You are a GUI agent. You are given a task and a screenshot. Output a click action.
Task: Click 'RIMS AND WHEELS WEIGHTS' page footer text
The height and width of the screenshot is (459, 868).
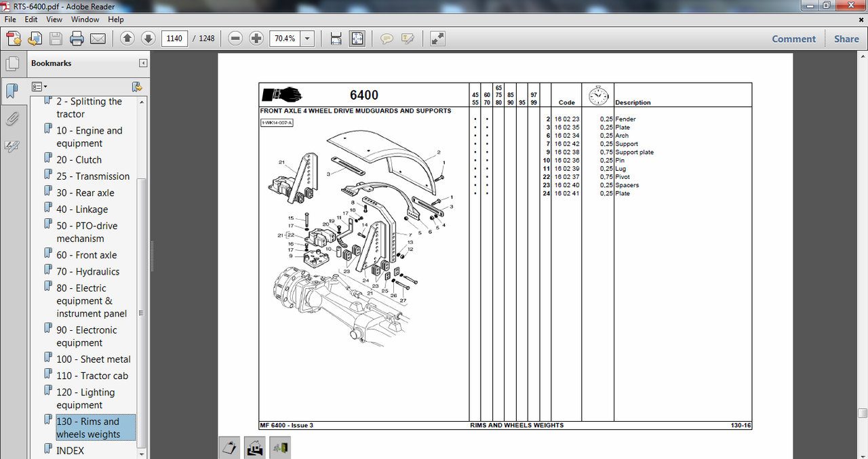point(517,425)
